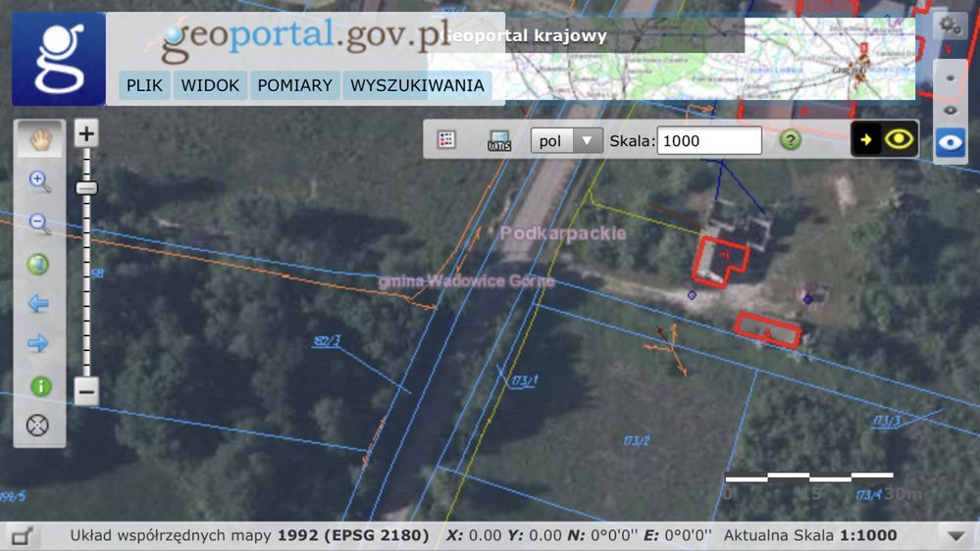Click the Aktualna Skala 1:1000 text
This screenshot has height=551, width=980.
[x=810, y=535]
